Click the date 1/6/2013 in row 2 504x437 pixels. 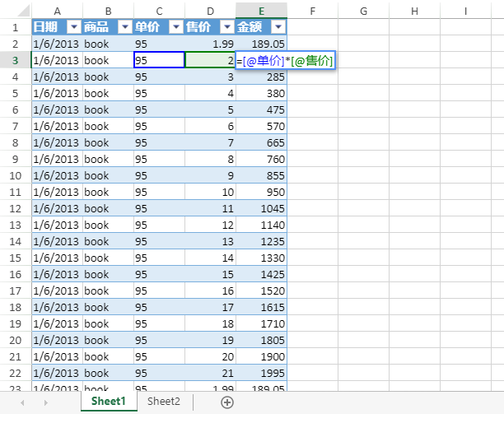click(56, 44)
